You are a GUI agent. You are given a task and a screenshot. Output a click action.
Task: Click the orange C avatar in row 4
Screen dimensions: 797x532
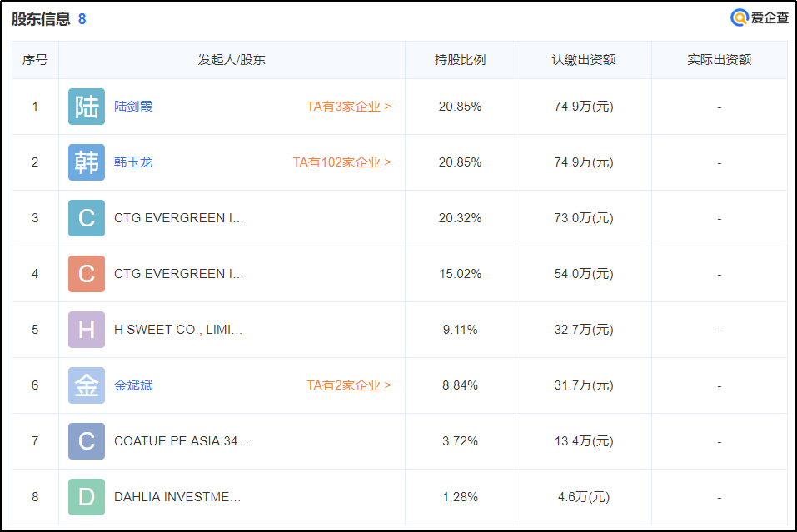point(87,274)
